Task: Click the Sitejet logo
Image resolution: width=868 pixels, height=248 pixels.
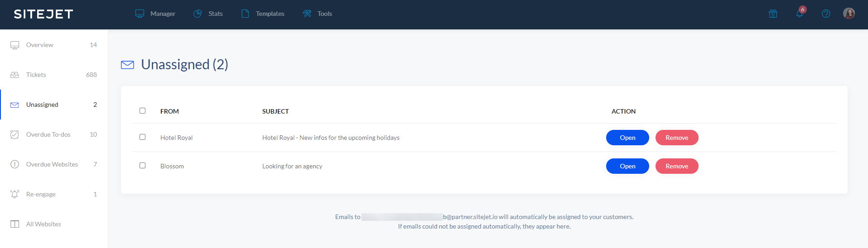Action: 43,14
